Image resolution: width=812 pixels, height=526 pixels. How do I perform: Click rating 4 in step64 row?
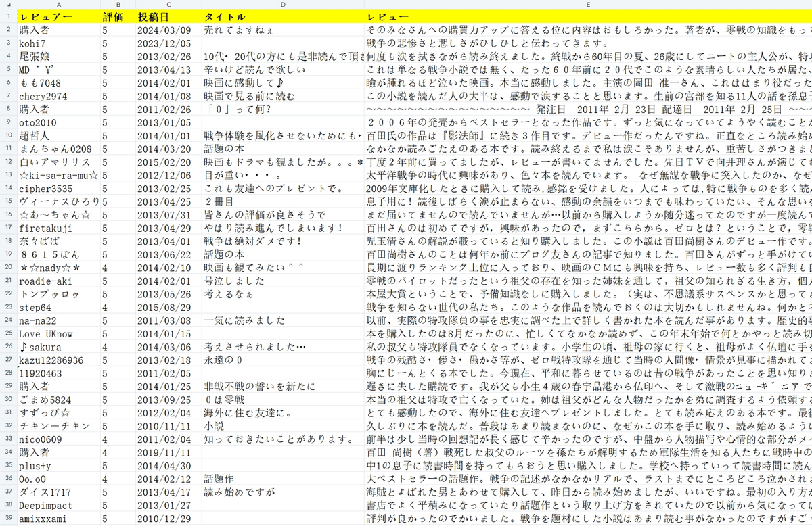point(117,306)
